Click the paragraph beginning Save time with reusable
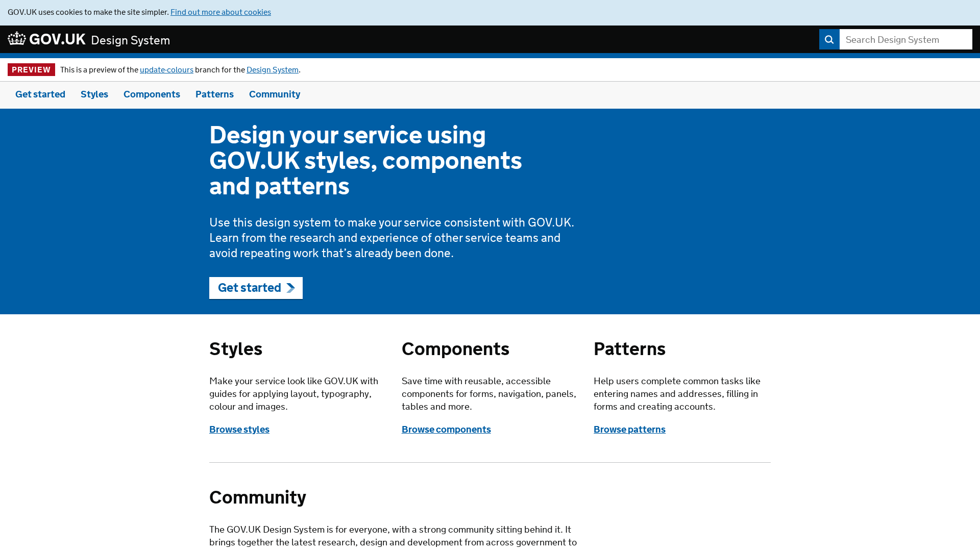This screenshot has height=551, width=980. pyautogui.click(x=489, y=394)
